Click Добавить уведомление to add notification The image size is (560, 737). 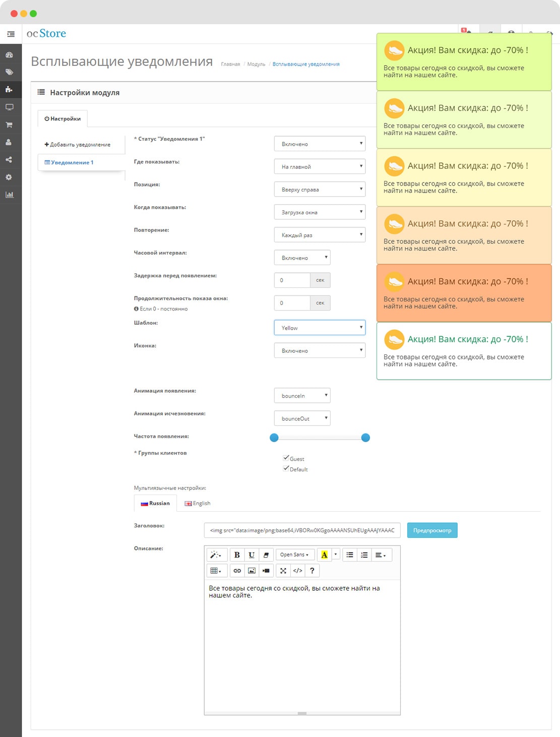(78, 145)
